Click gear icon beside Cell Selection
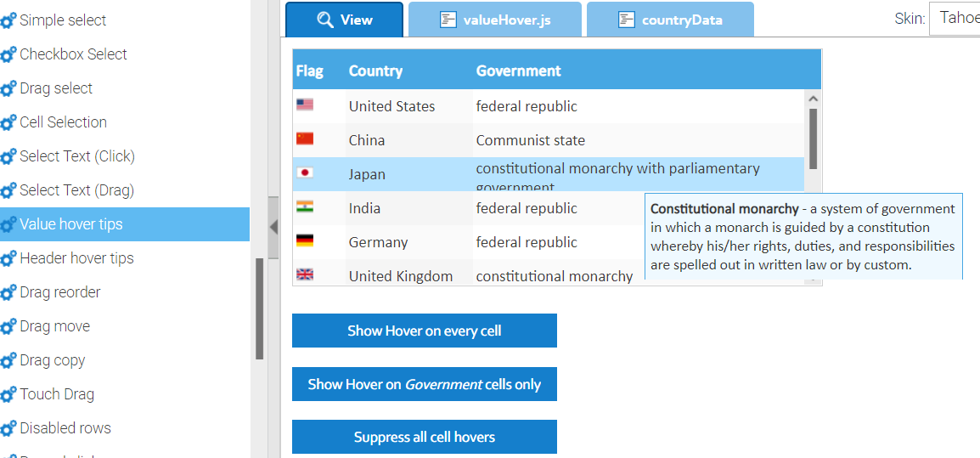This screenshot has height=458, width=980. 8,122
